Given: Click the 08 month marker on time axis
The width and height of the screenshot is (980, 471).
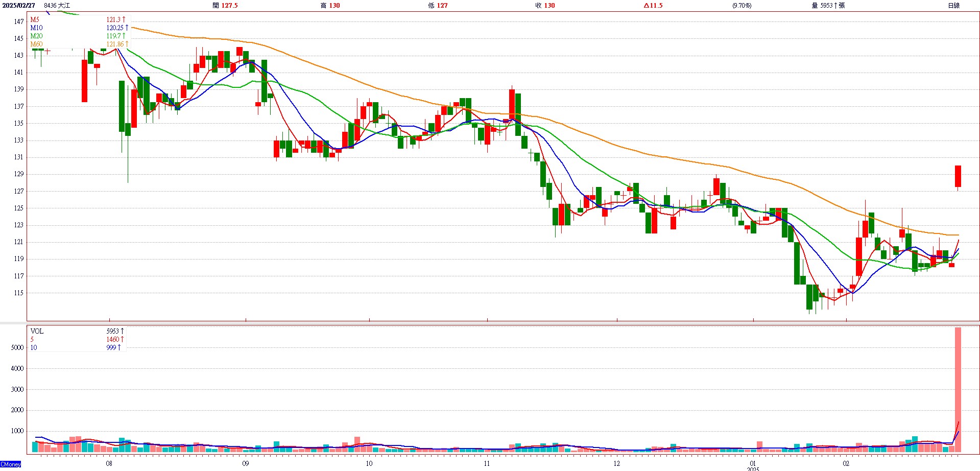Looking at the screenshot, I should (109, 463).
